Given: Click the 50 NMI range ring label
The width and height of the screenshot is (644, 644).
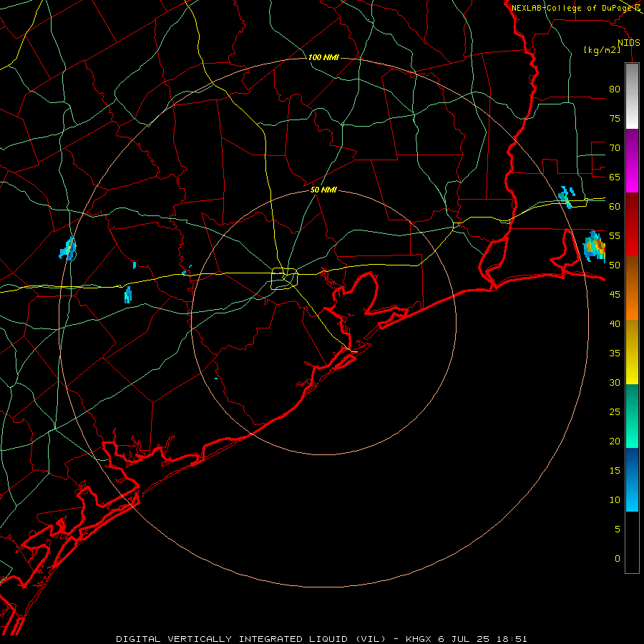Looking at the screenshot, I should coord(323,190).
